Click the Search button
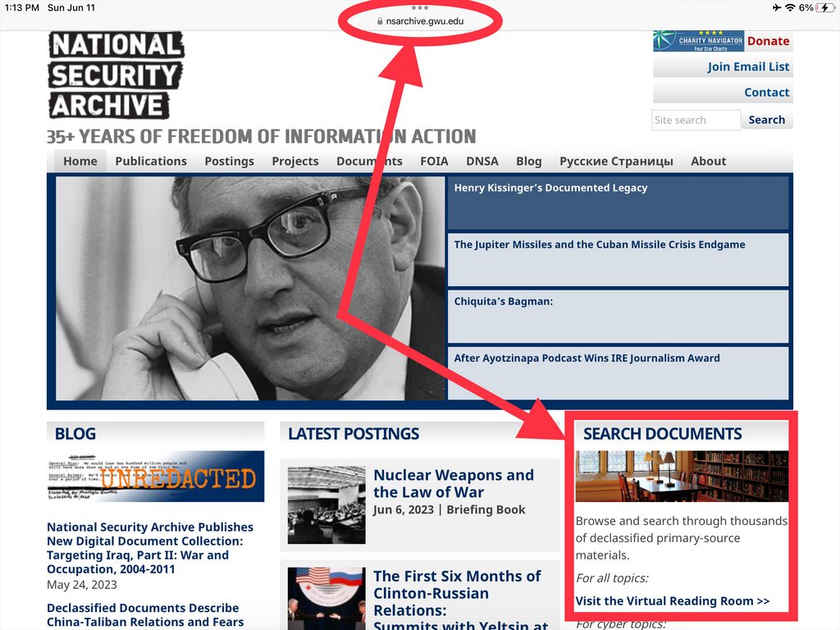Screen dimensions: 840x630 pos(767,120)
